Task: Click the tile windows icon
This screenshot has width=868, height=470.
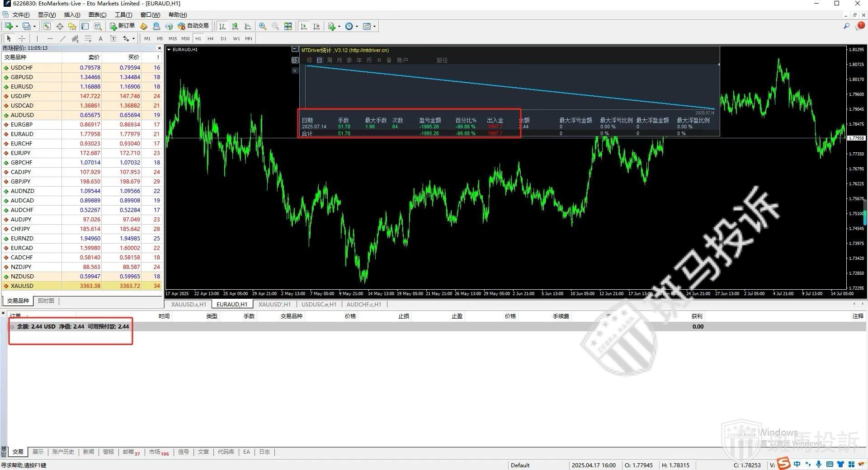Action: click(288, 26)
